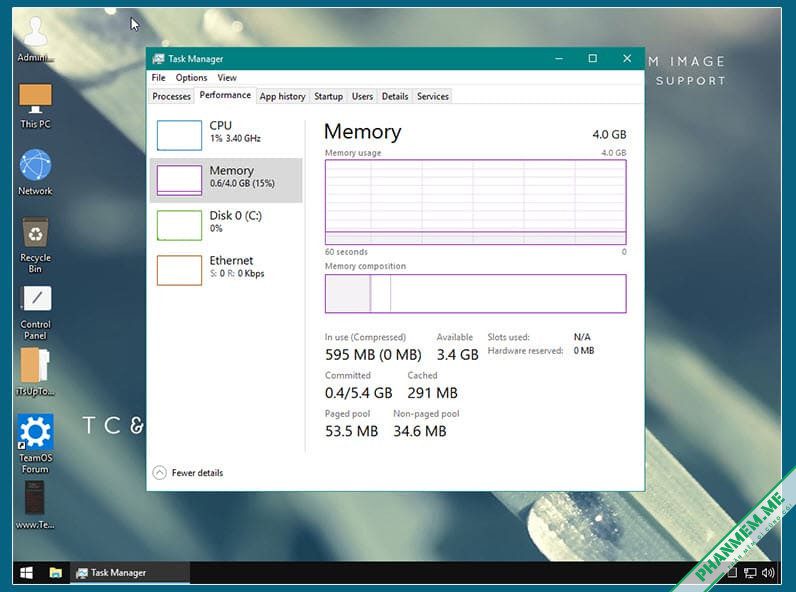The height and width of the screenshot is (592, 796).
Task: Click the Task Manager title bar icon
Action: pyautogui.click(x=158, y=59)
